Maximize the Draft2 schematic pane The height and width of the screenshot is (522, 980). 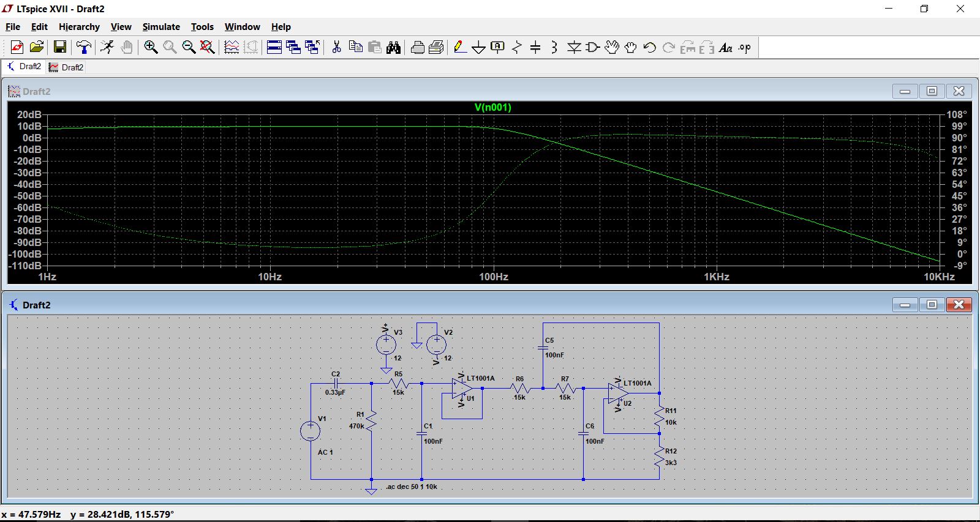point(932,305)
